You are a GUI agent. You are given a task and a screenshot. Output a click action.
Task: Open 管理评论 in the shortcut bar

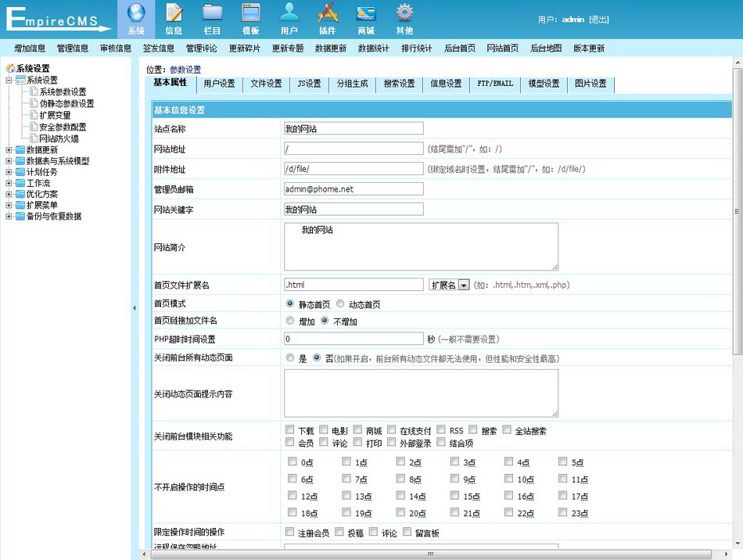pyautogui.click(x=201, y=48)
